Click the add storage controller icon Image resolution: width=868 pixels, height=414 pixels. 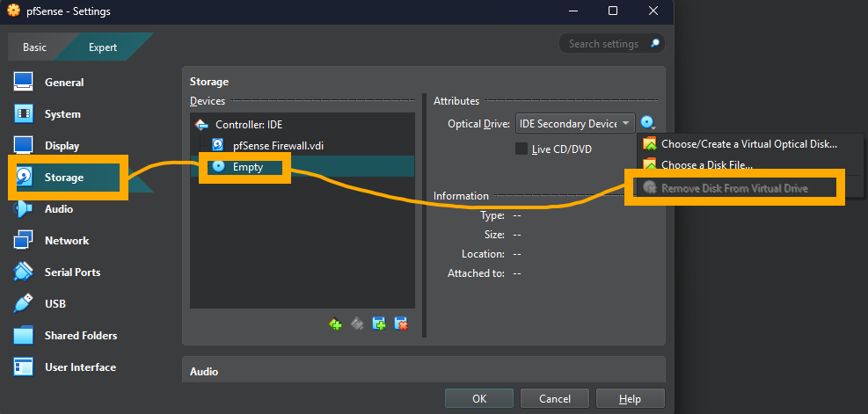tap(335, 323)
